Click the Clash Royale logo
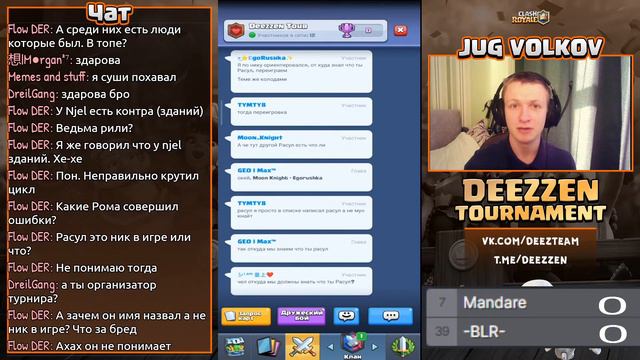Image resolution: width=640 pixels, height=360 pixels. click(x=531, y=17)
